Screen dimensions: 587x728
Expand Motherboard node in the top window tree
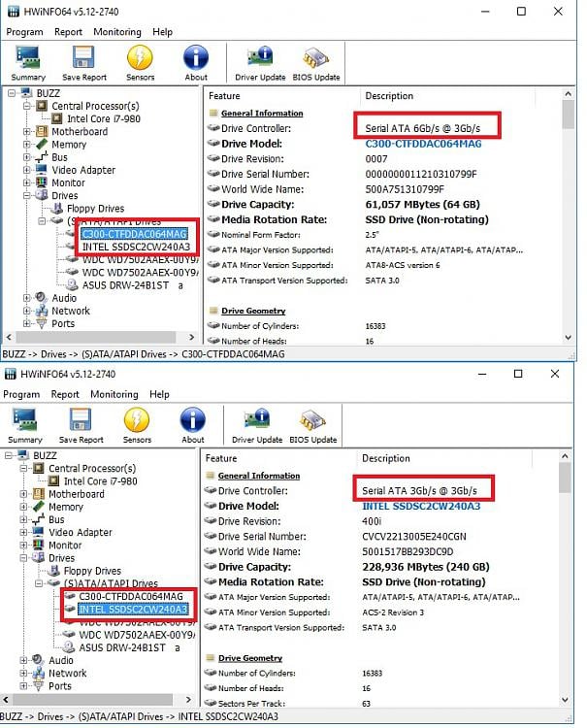27,132
